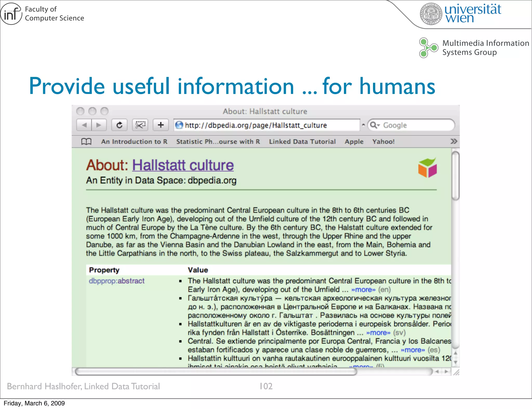Add bookmark with the plus button
The width and height of the screenshot is (532, 409).
tap(161, 125)
